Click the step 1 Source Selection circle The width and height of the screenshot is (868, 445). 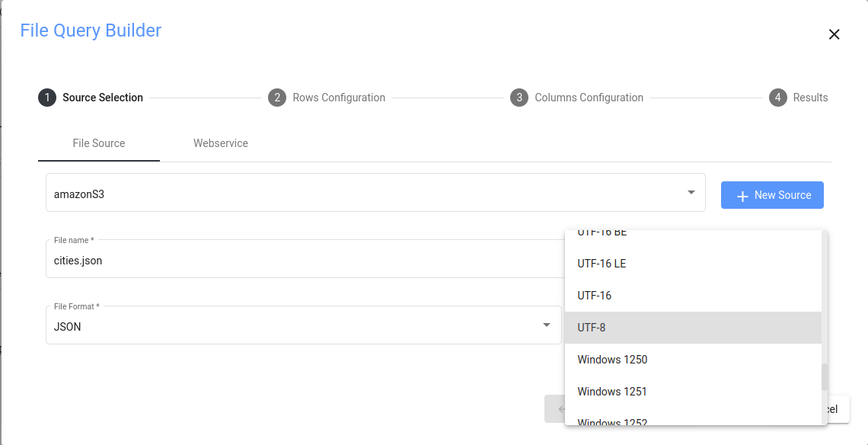[x=47, y=98]
